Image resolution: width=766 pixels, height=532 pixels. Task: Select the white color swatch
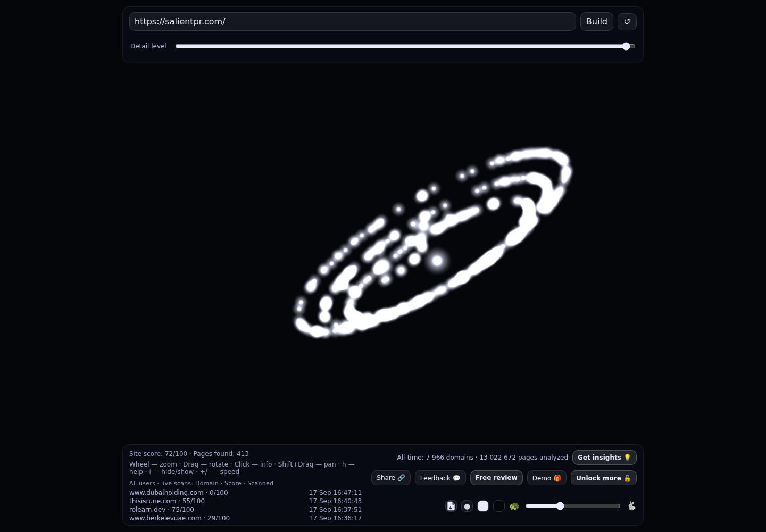tap(483, 506)
